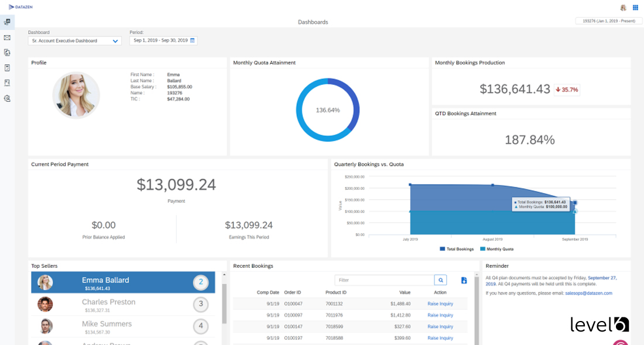Click the search magnifier button in Recent Bookings
This screenshot has height=345, width=644.
coord(441,280)
